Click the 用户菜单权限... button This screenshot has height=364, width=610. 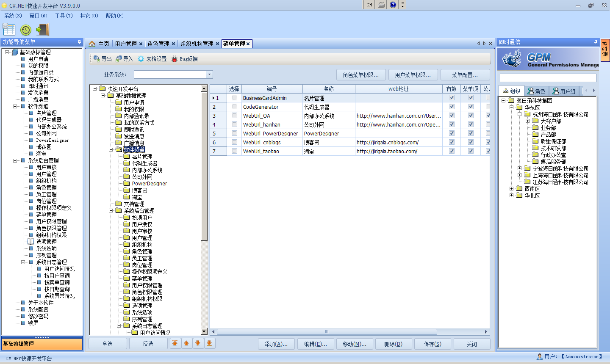pos(413,75)
